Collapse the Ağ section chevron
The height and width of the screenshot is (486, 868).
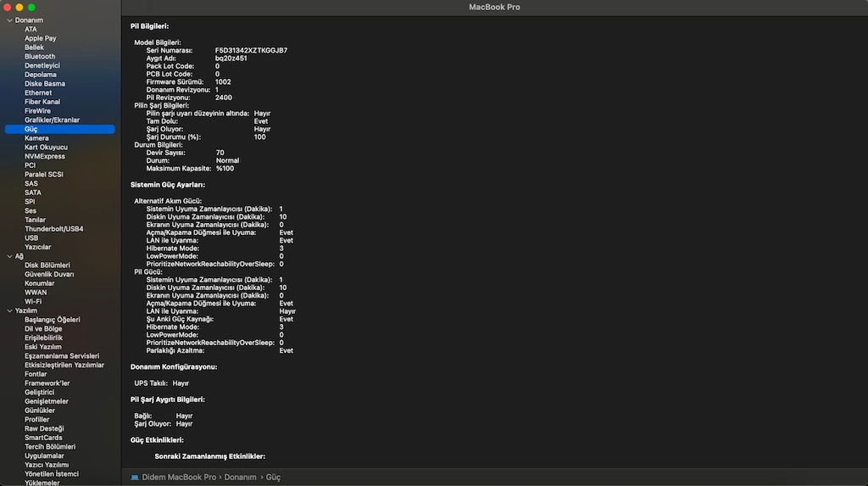click(x=9, y=257)
